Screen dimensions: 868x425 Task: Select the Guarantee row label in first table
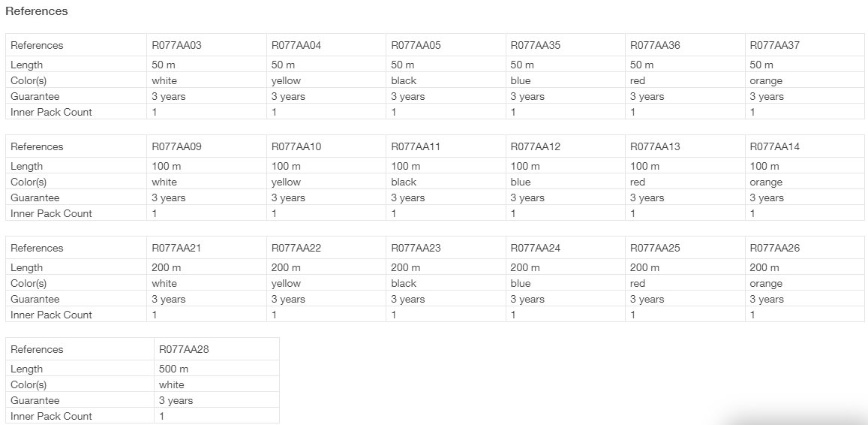pyautogui.click(x=35, y=96)
